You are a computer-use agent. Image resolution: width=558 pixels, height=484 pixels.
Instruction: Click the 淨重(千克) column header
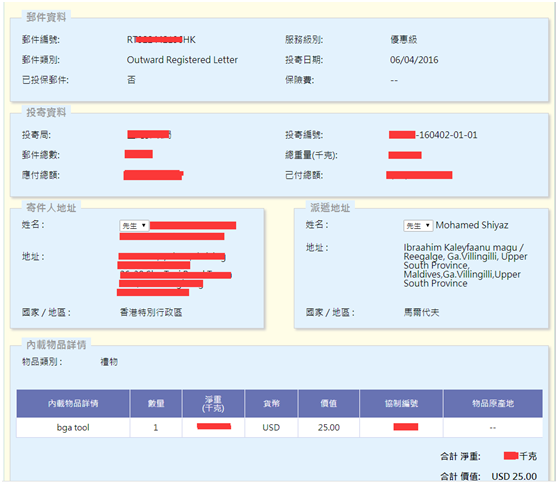[213, 403]
